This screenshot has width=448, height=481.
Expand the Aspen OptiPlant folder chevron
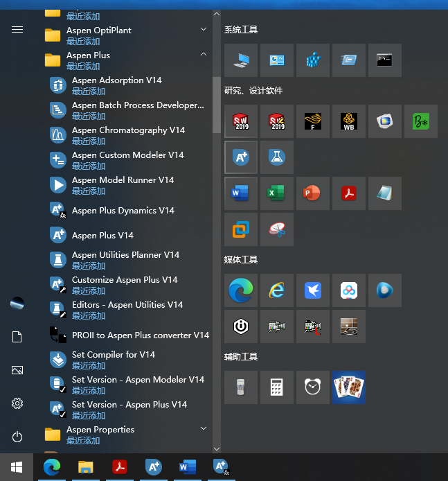[x=204, y=29]
